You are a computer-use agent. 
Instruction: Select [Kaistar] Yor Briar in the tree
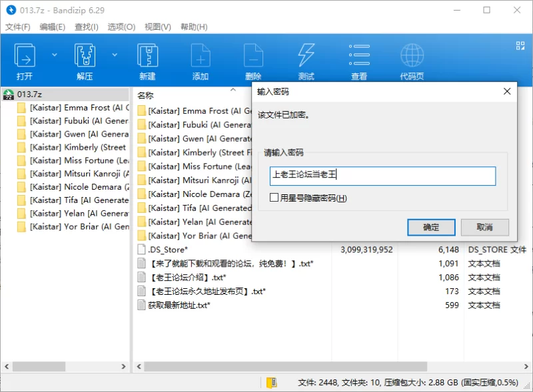click(73, 227)
